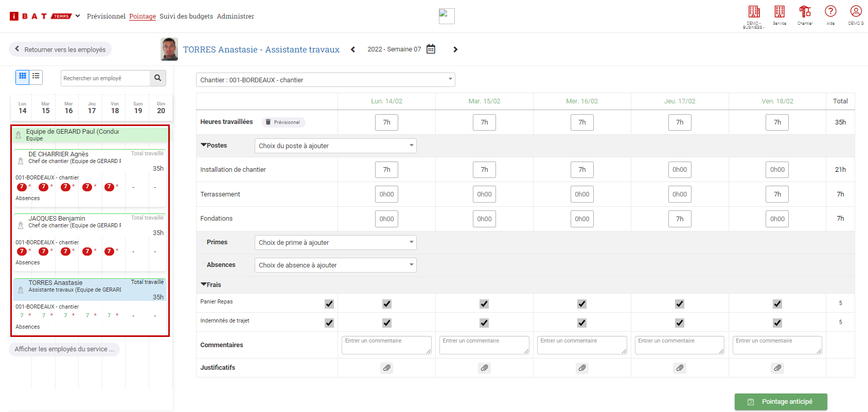Open the Service building icon
This screenshot has width=868, height=412.
780,12
